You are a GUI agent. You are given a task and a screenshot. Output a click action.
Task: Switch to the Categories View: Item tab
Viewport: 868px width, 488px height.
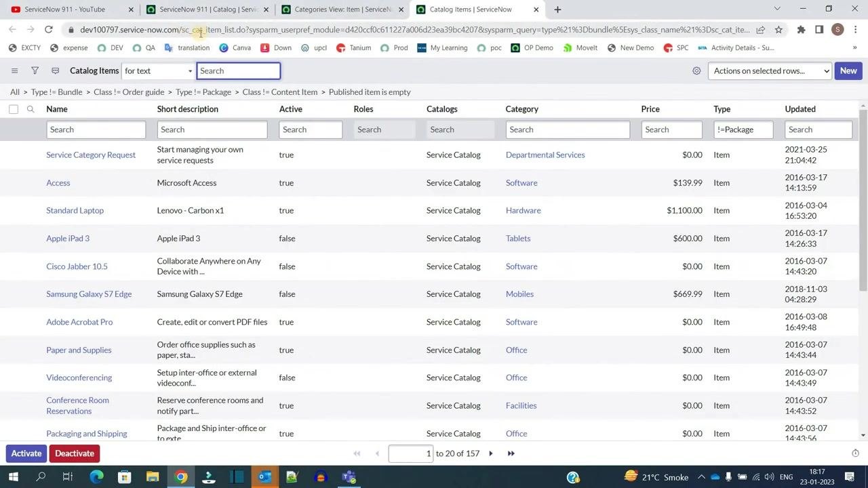[x=343, y=9]
